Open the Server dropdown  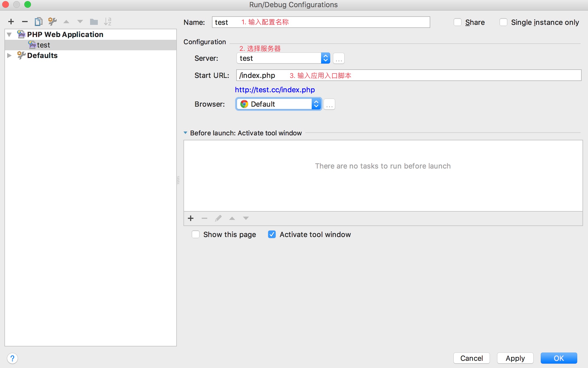[283, 58]
